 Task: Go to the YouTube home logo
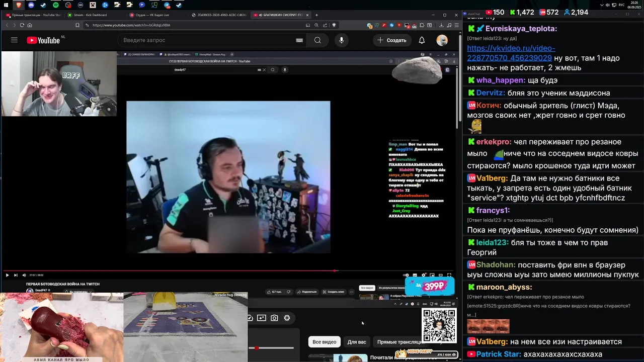43,40
